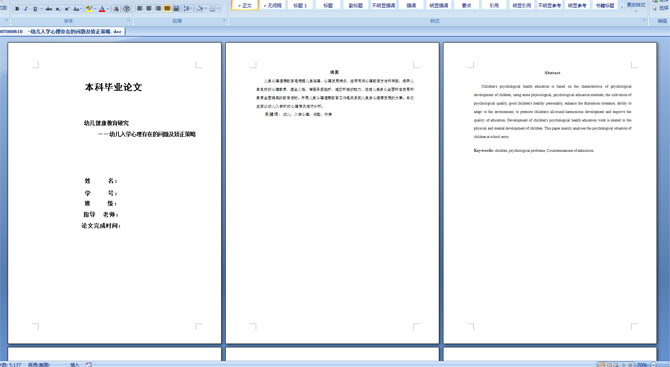The image size is (670, 367).
Task: Apply the 引用 style
Action: [494, 5]
